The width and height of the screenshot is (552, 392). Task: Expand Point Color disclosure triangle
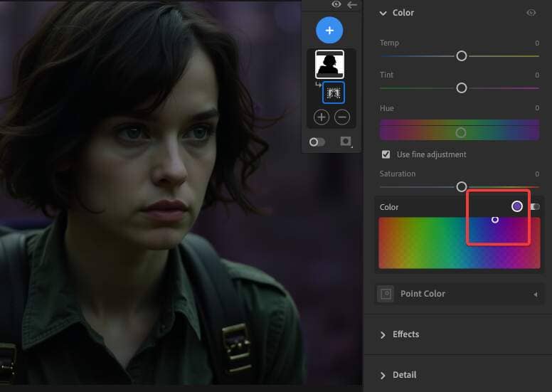coord(535,294)
